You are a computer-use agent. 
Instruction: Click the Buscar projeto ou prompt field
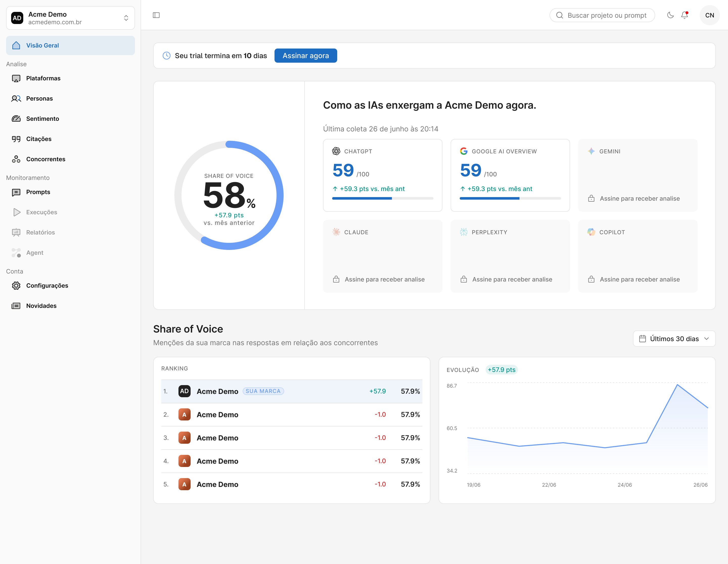tap(602, 15)
